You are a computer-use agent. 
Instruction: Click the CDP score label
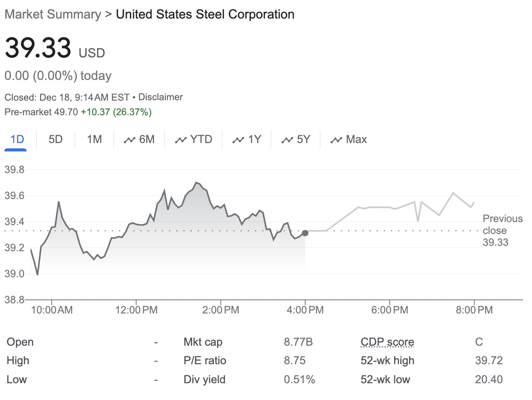click(x=387, y=342)
